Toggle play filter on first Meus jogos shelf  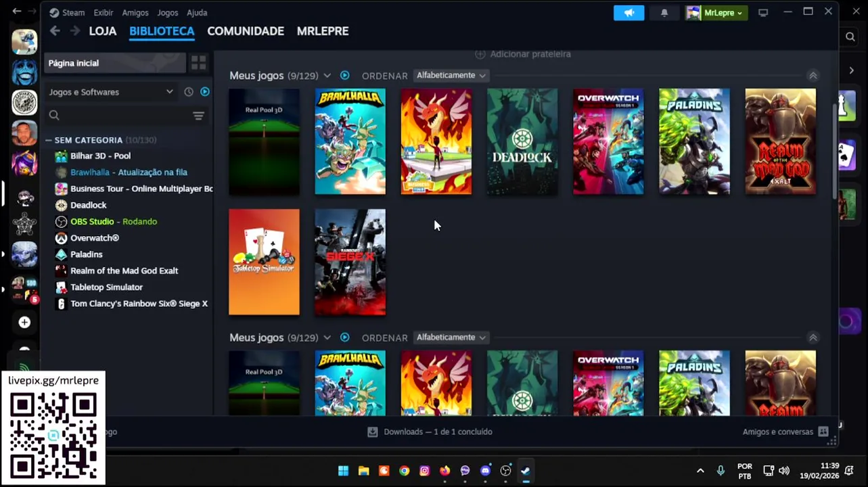345,75
